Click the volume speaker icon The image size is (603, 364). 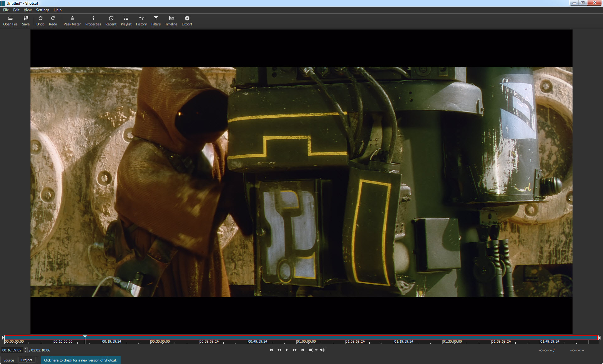point(322,350)
